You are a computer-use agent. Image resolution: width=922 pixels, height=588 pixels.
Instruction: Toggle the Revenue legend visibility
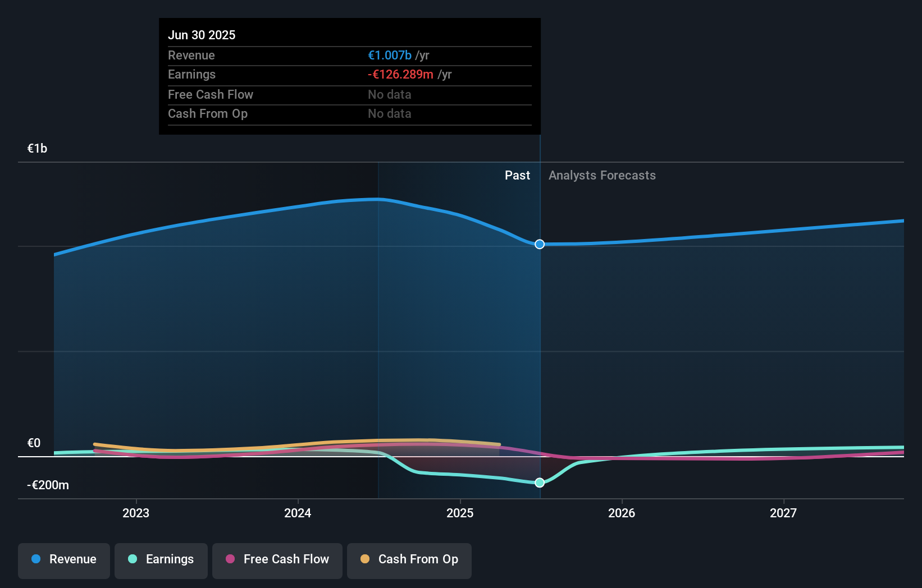click(x=63, y=559)
